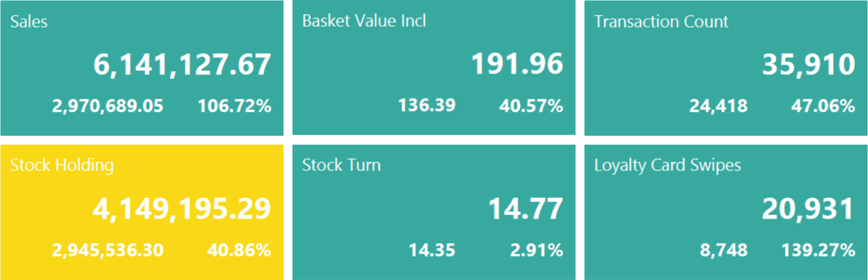Select the 20,931 loyalty swipes value
Screen dimensions: 868x280
point(808,209)
